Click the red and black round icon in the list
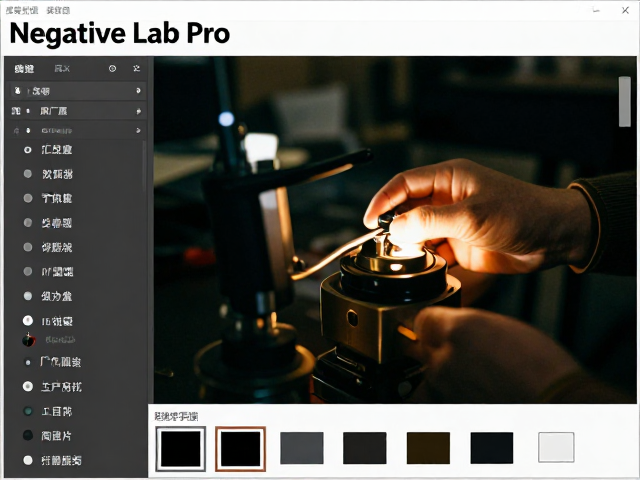Viewport: 640px width, 480px height. [x=29, y=340]
